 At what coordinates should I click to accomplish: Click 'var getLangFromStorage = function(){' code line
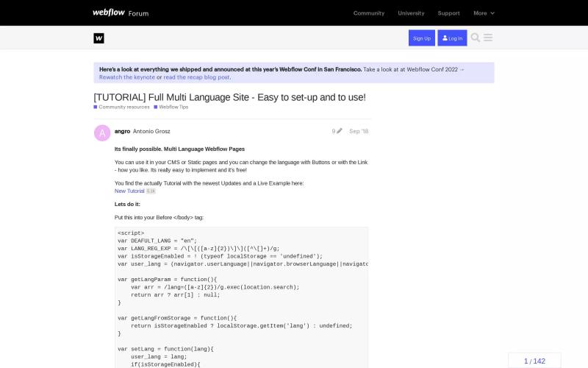point(177,318)
